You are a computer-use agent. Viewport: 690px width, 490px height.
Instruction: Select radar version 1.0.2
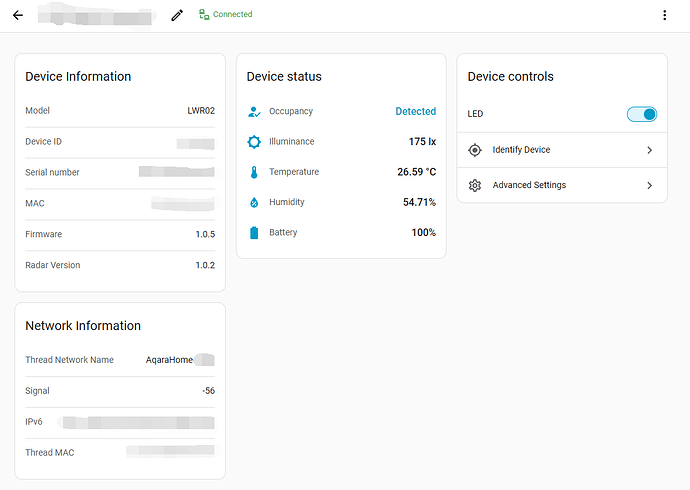[x=205, y=265]
